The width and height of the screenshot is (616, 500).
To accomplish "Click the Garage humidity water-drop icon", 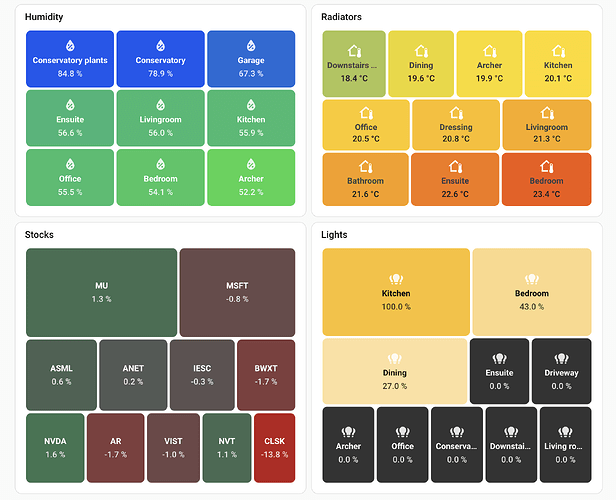I will (251, 46).
